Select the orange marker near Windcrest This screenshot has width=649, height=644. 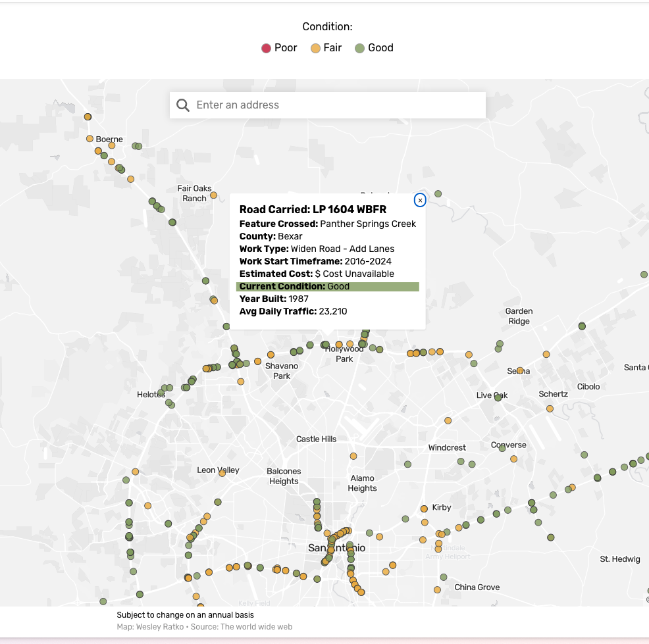448,420
